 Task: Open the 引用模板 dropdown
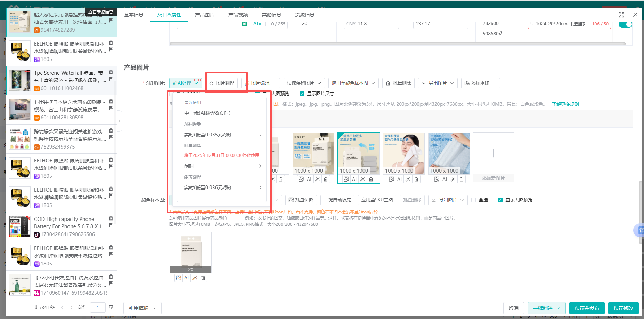click(x=142, y=308)
